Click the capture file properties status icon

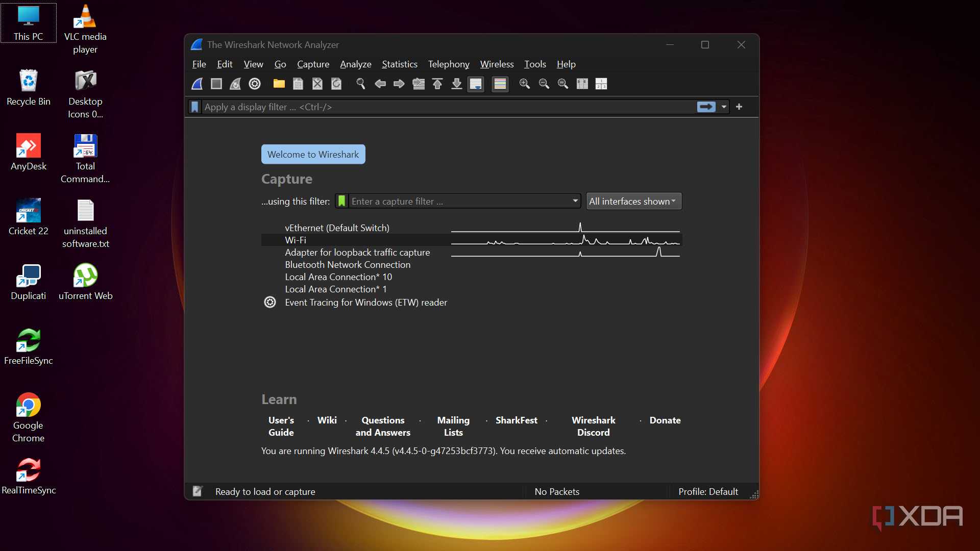tap(197, 491)
